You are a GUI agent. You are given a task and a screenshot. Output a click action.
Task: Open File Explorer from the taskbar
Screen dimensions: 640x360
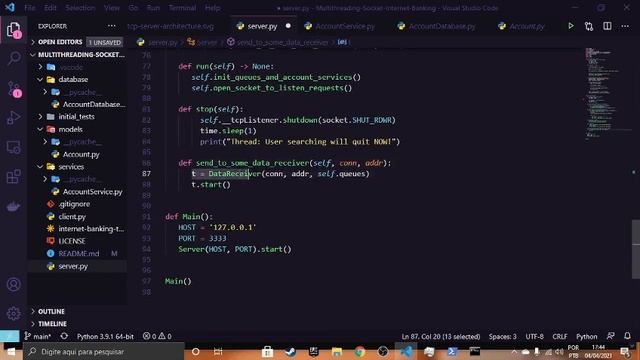coord(337,351)
